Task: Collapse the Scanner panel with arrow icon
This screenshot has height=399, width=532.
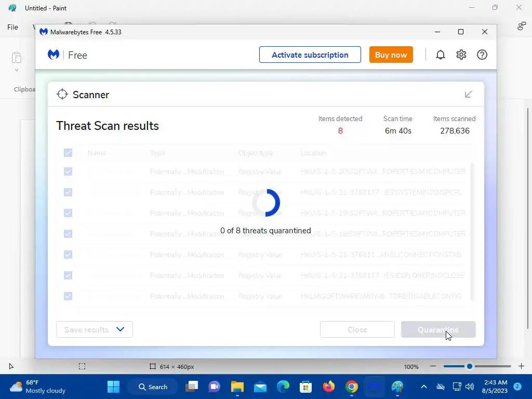Action: [468, 95]
